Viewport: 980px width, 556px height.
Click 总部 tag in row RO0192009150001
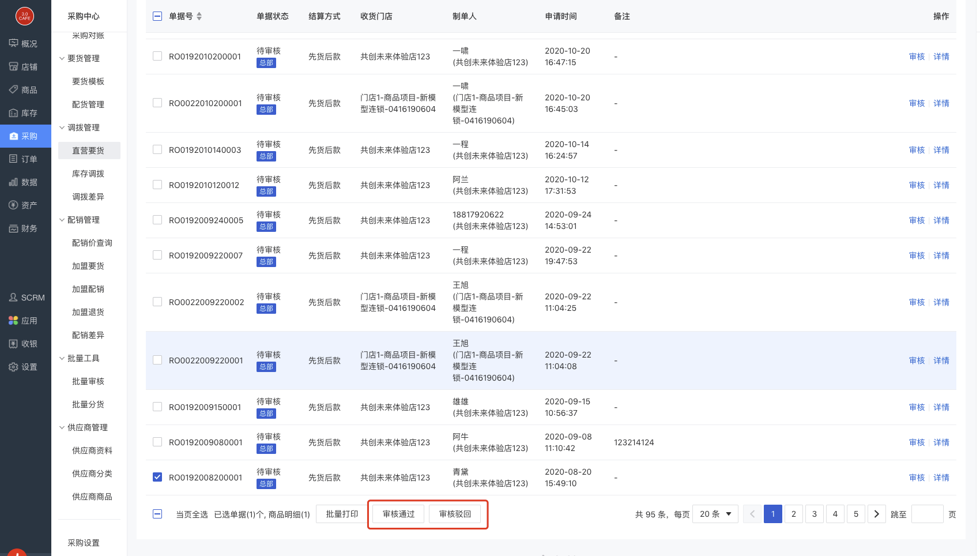(x=266, y=414)
